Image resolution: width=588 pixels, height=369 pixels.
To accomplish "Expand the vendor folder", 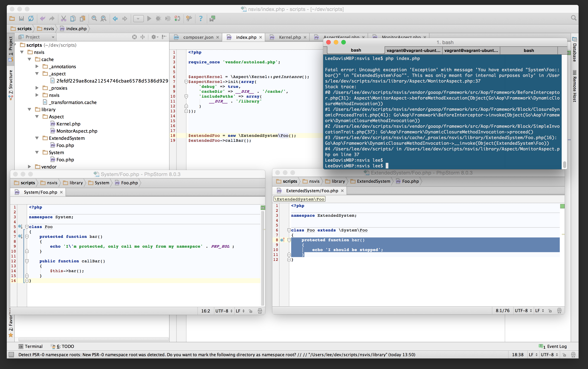I will point(30,167).
